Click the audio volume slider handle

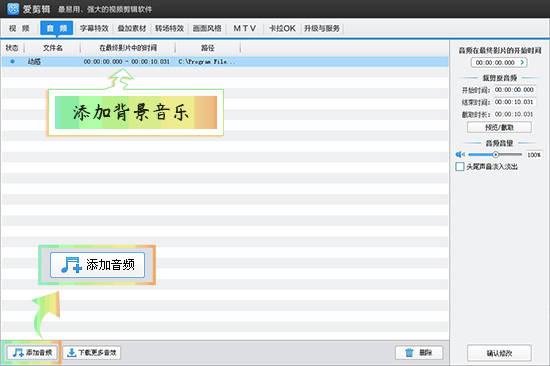point(495,154)
